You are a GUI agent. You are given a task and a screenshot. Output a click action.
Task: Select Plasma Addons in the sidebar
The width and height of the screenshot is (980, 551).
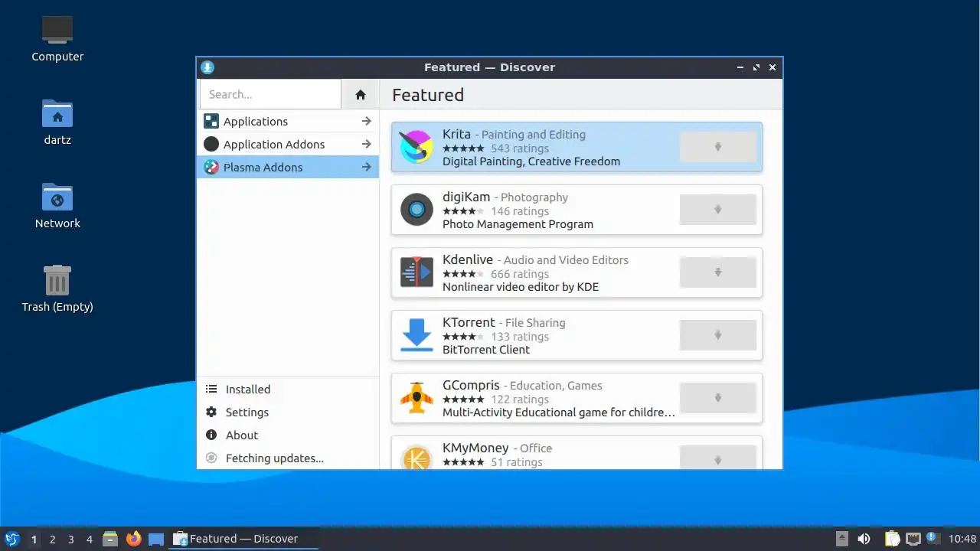click(288, 167)
